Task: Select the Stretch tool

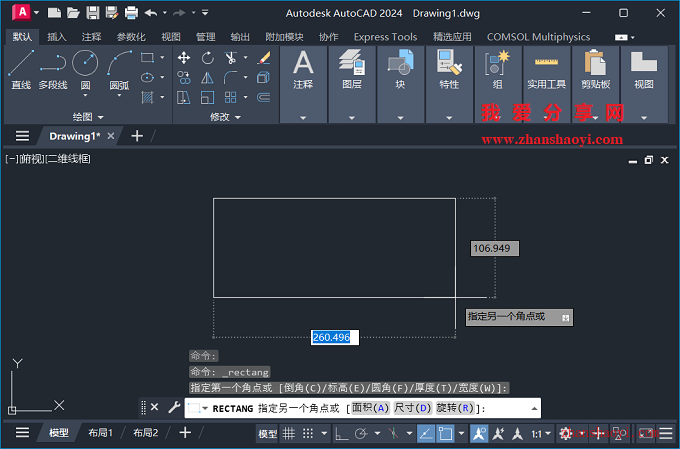Action: tap(184, 98)
